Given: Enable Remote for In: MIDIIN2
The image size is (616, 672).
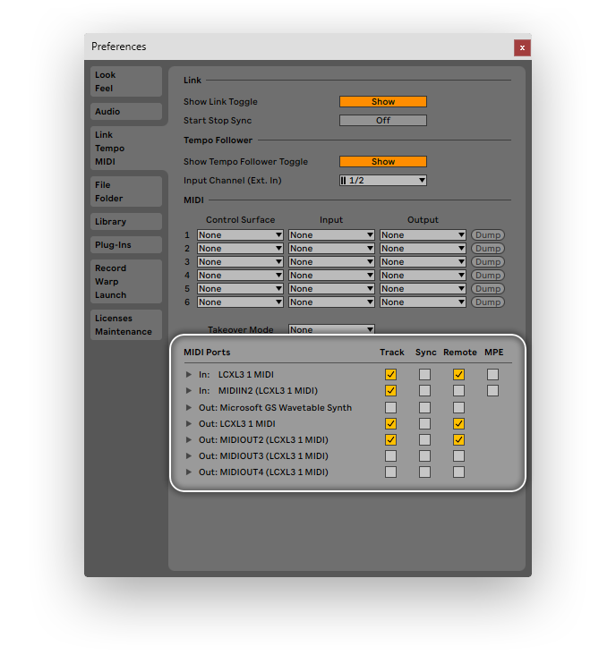Looking at the screenshot, I should pyautogui.click(x=458, y=391).
